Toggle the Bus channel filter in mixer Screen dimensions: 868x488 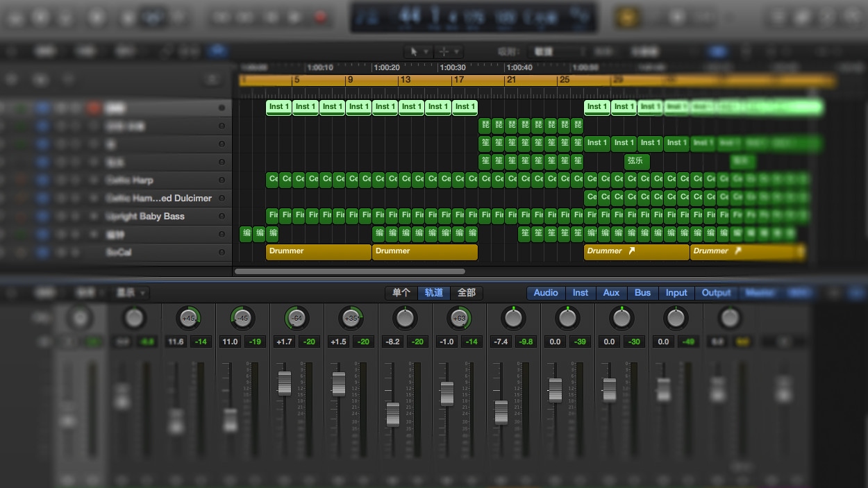(642, 293)
